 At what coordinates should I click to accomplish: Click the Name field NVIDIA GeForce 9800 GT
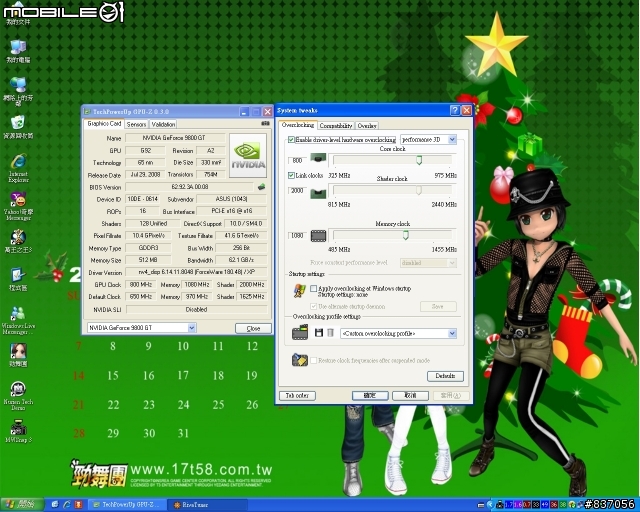[x=175, y=138]
